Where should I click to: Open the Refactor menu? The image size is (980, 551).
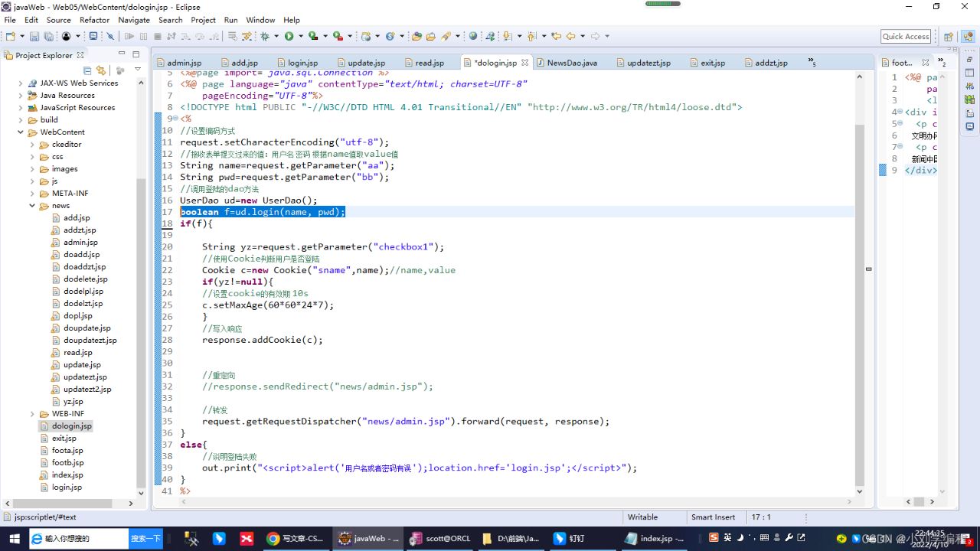click(94, 20)
